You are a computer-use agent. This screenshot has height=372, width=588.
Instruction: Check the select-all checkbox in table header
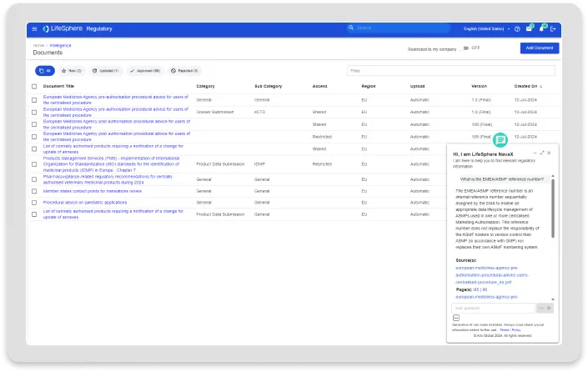coord(34,86)
